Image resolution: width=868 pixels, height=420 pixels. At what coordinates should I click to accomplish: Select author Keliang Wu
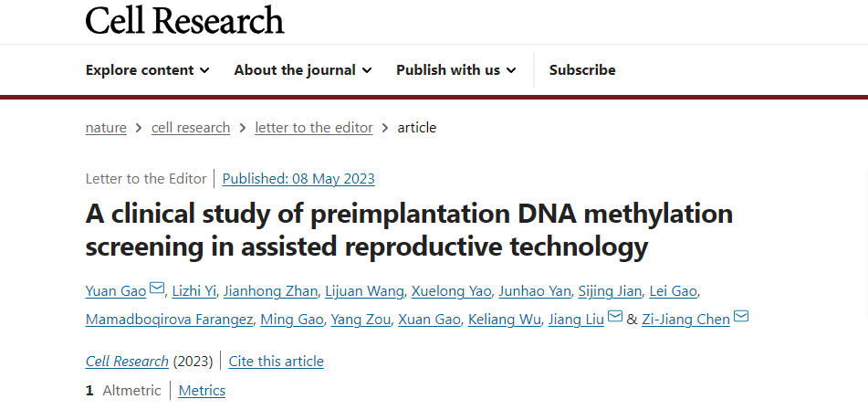tap(503, 320)
